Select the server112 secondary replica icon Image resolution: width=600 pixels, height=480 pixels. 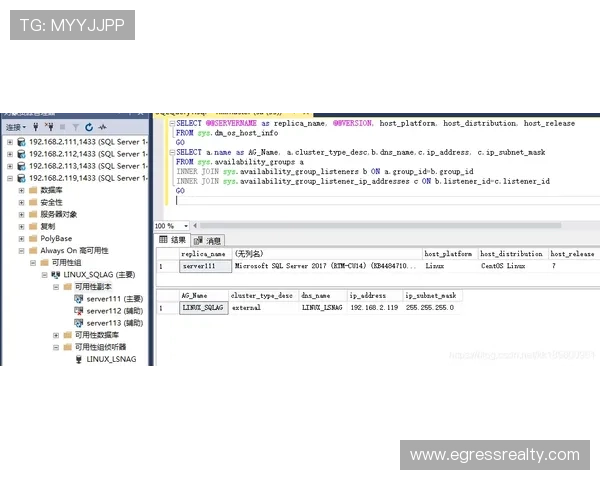[x=78, y=311]
